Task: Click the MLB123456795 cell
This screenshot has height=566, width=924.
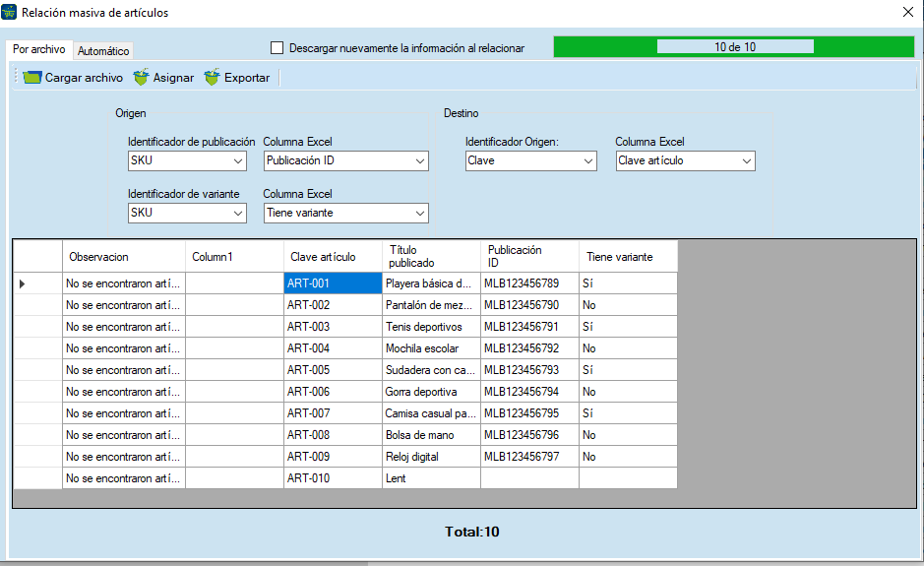Action: [529, 413]
